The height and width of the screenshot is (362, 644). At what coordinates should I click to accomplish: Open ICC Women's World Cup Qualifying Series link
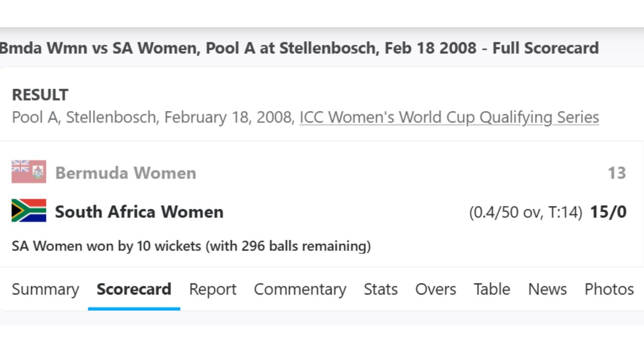(449, 117)
